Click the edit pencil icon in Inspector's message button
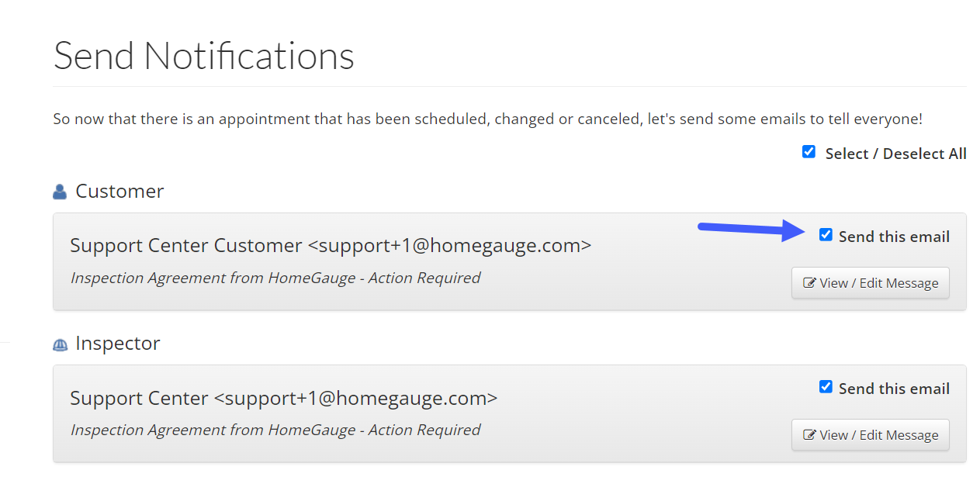The width and height of the screenshot is (980, 477). (x=809, y=435)
